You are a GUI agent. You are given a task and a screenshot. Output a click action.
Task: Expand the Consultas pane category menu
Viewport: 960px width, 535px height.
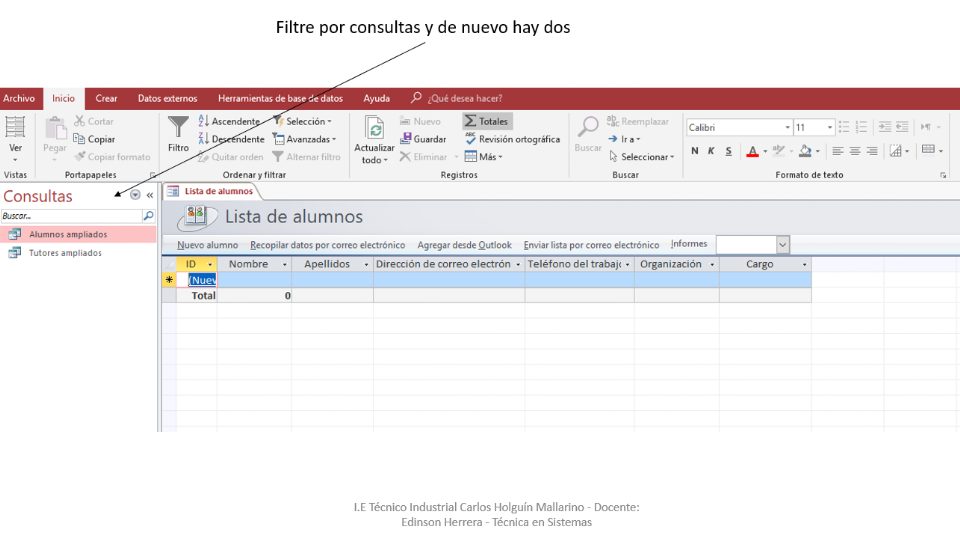(135, 196)
